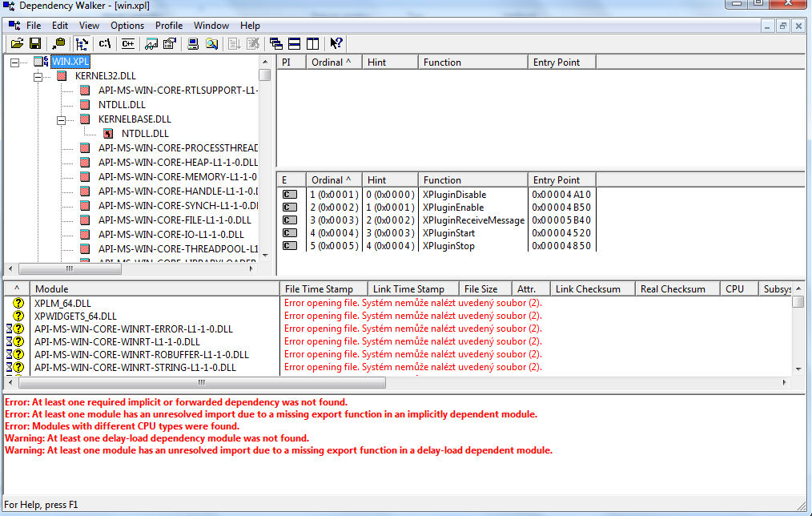Sort module list by Module column
The image size is (812, 516).
[155, 289]
